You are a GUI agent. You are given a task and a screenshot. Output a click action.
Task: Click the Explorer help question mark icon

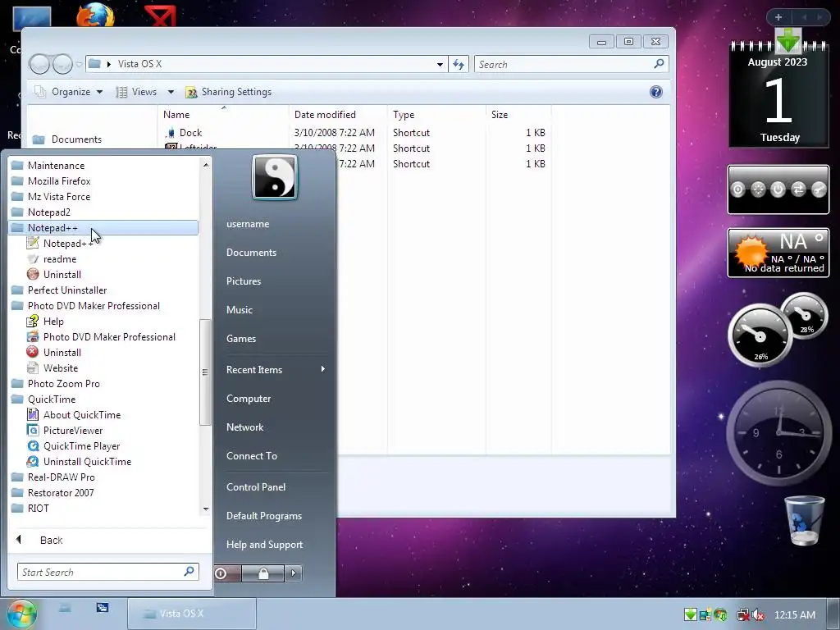tap(655, 92)
